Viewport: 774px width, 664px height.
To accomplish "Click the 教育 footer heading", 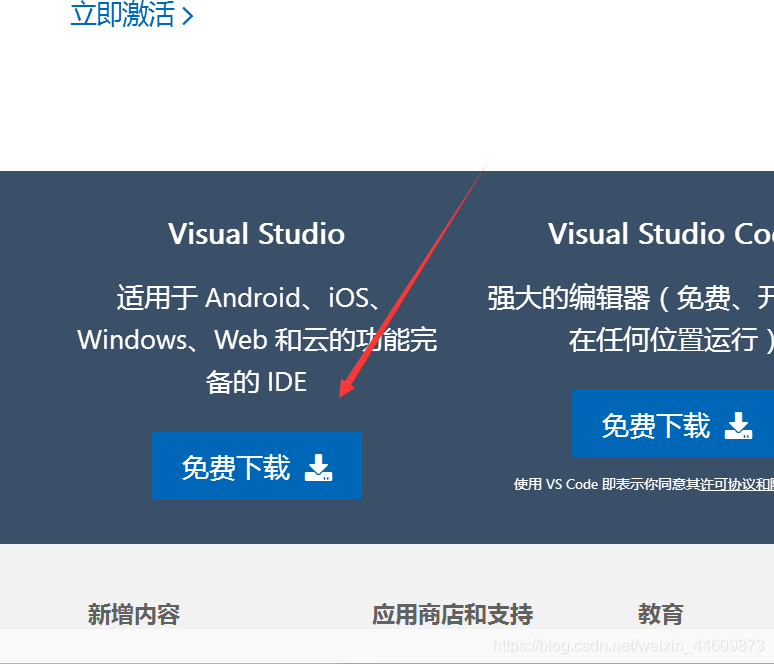I will coord(660,614).
